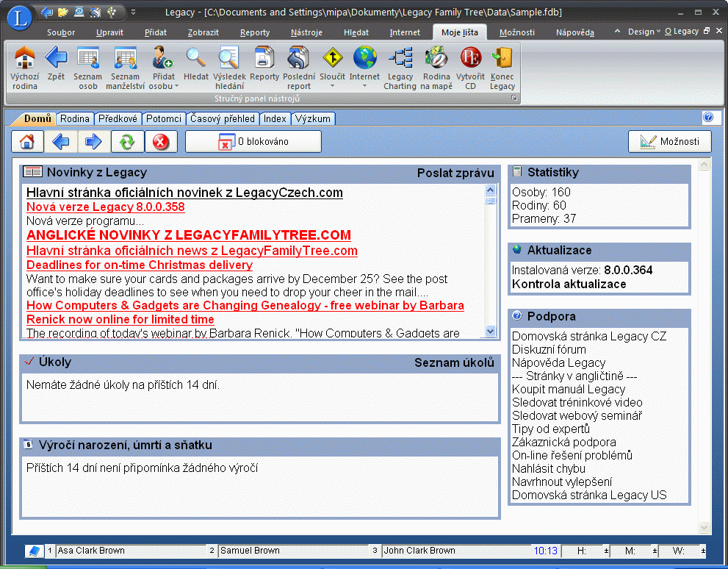Viewport: 728px width, 569px height.
Task: Expand the Sloučit dropdown arrow
Action: click(333, 86)
